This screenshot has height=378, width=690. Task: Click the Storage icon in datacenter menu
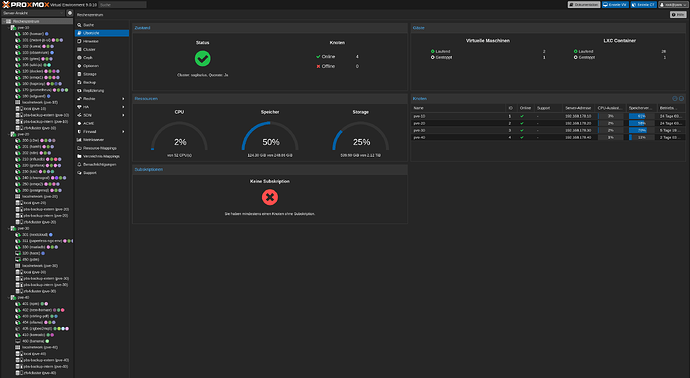pos(79,74)
